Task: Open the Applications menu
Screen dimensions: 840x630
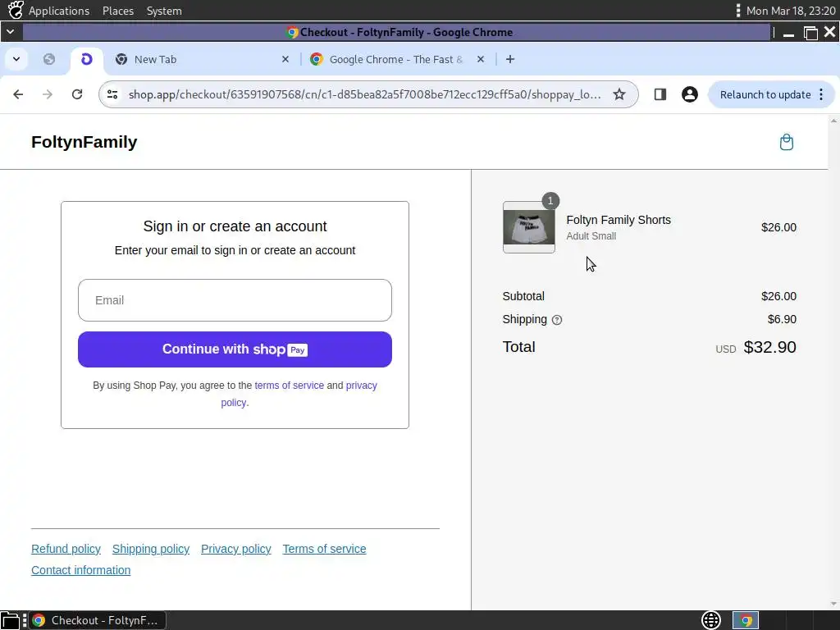Action: tap(59, 11)
